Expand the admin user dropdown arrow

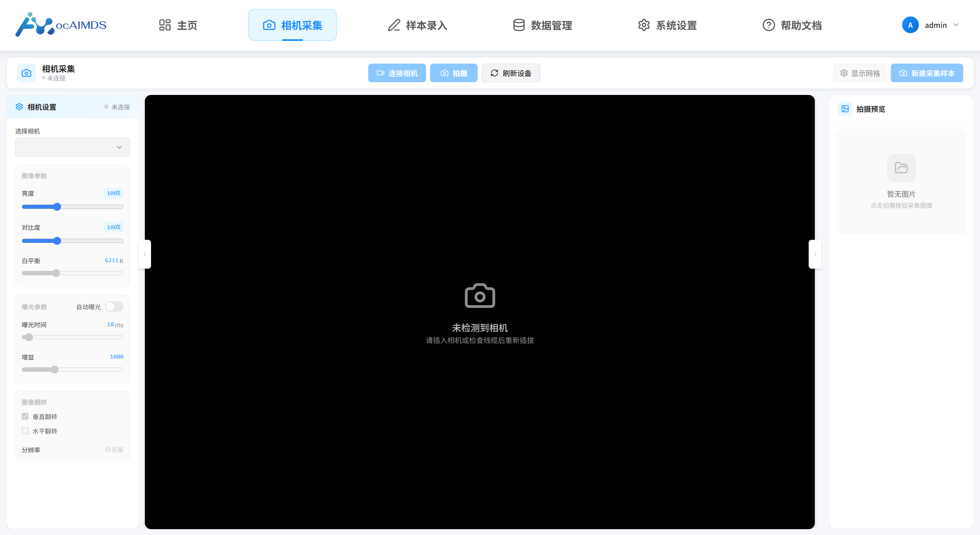[x=956, y=25]
